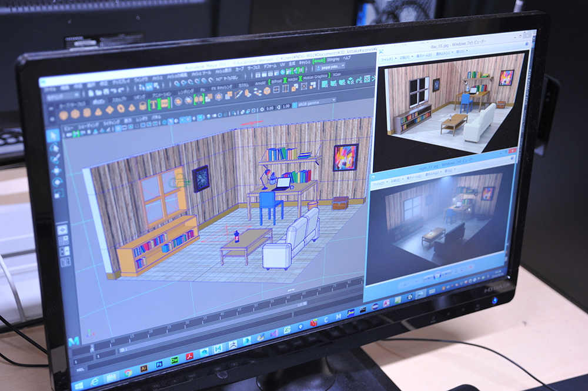Click the Undo arrow in status line

pyautogui.click(x=113, y=91)
